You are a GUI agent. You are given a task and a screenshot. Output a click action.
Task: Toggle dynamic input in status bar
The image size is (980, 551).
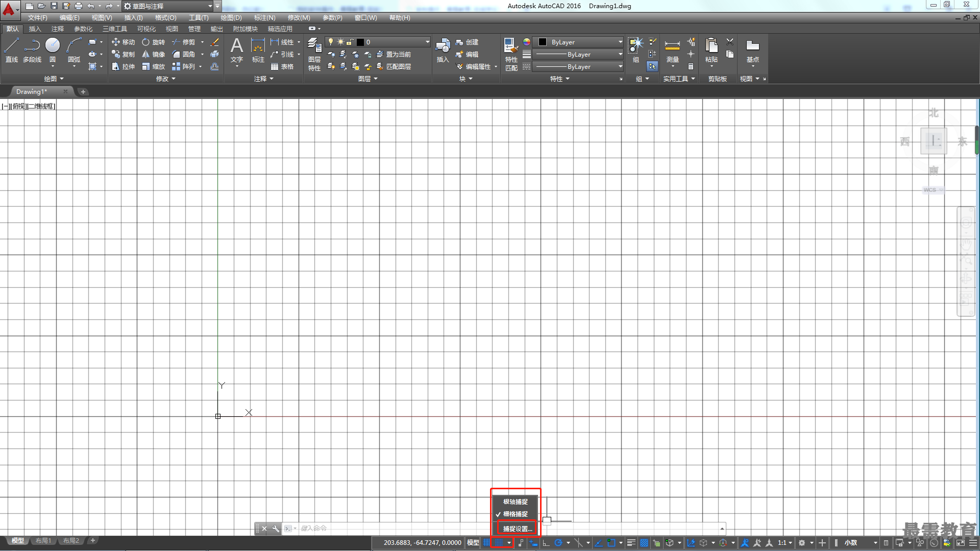click(x=533, y=543)
